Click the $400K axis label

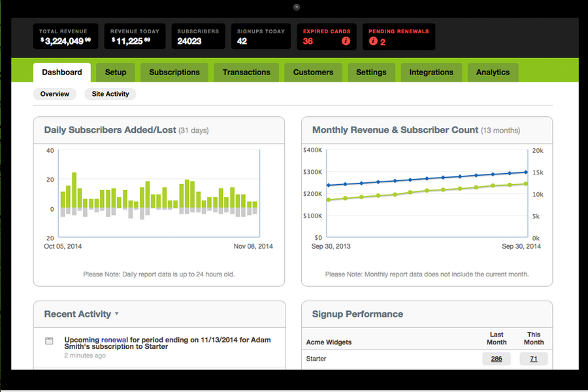312,150
